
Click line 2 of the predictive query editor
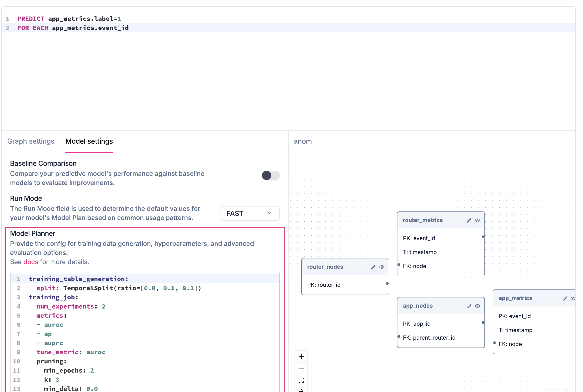(73, 28)
